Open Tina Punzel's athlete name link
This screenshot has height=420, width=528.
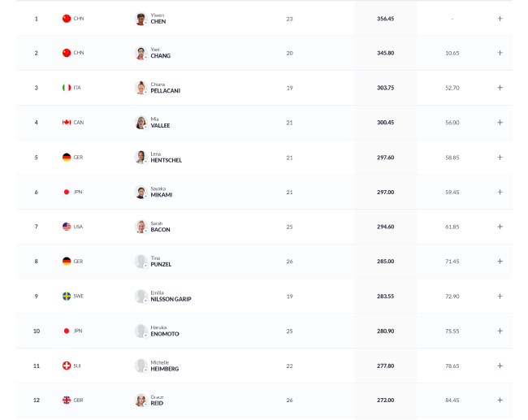(161, 262)
